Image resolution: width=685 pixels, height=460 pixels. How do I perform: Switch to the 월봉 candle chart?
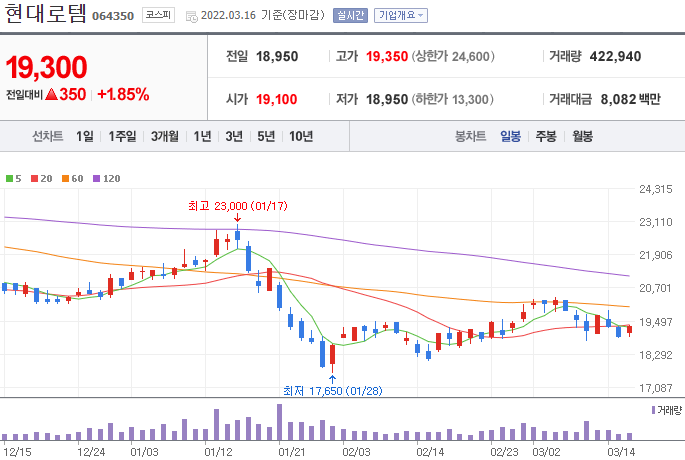point(582,136)
